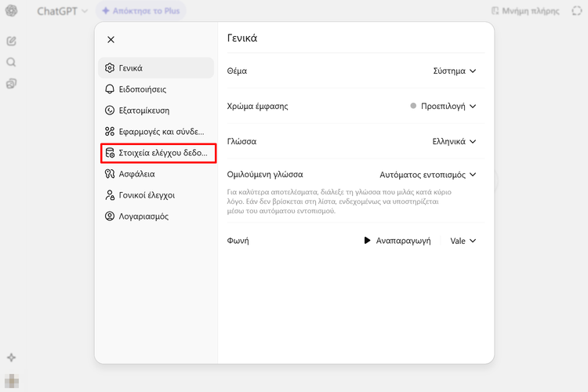Go to Εφαρμογές και συνδέσεις section
The width and height of the screenshot is (588, 392).
[x=157, y=132]
